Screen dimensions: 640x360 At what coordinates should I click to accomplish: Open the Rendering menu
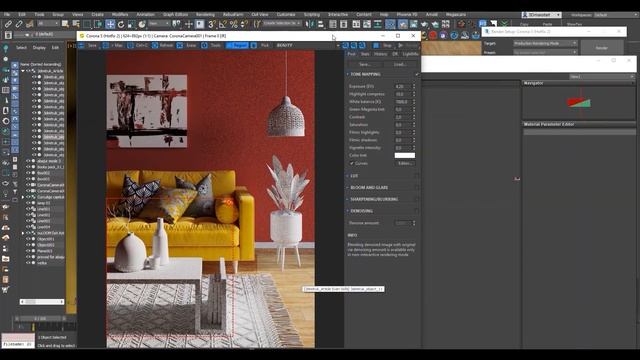click(205, 15)
